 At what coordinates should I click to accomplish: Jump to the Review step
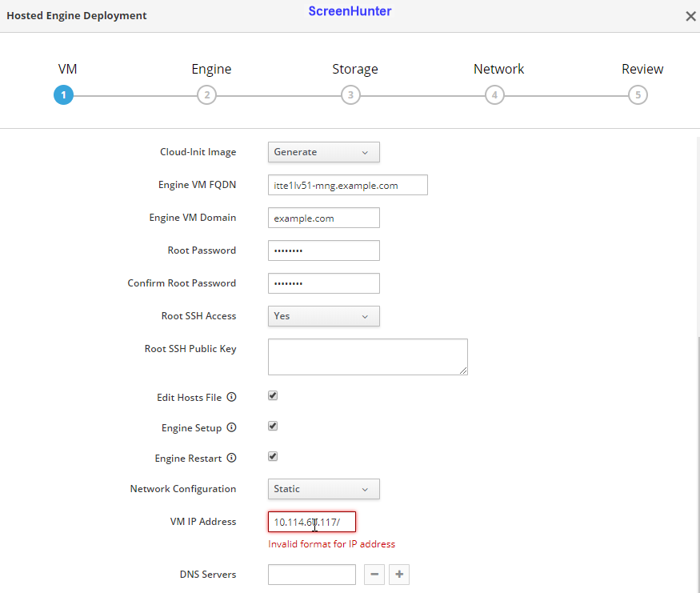coord(638,95)
